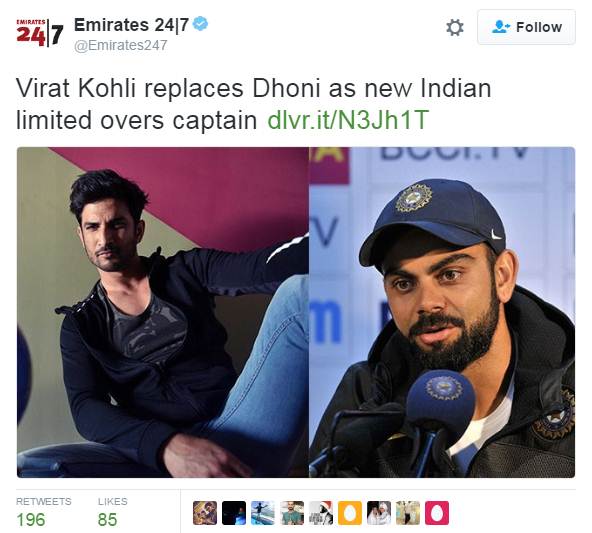Click the Emirates 24|7 profile logo
592x533 pixels.
tap(40, 33)
